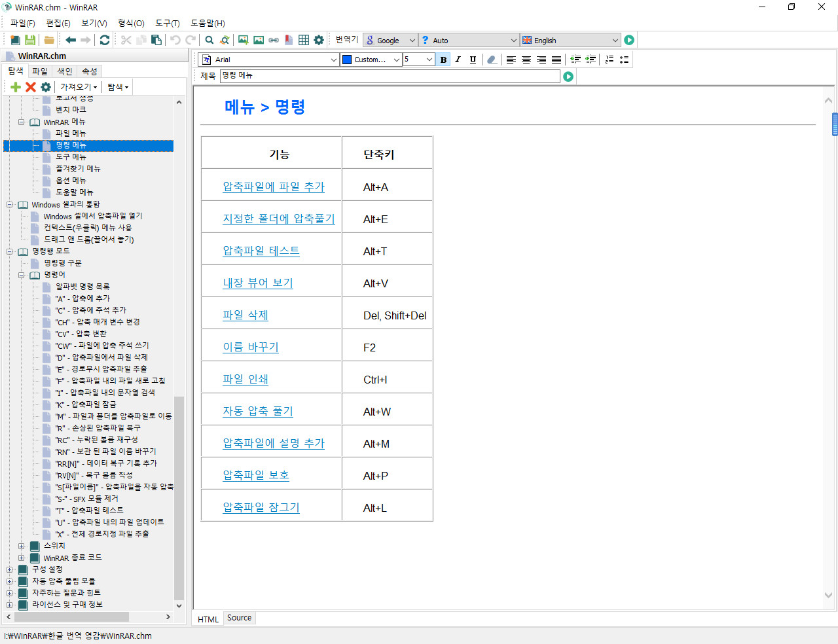This screenshot has width=838, height=644.
Task: Open the 가져오기 dropdown button
Action: tap(79, 87)
